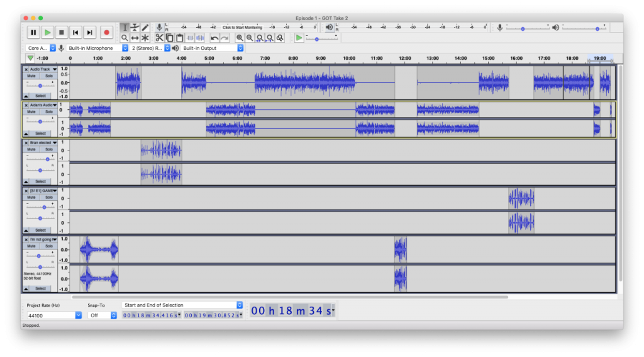Viewport: 644px width, 357px height.
Task: Click to Start Monitoring on recording meter
Action: [x=242, y=28]
